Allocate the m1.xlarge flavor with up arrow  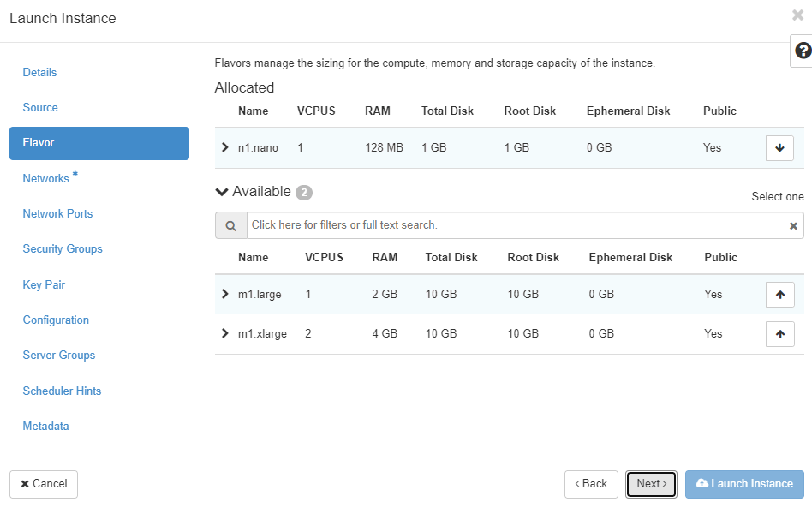779,334
